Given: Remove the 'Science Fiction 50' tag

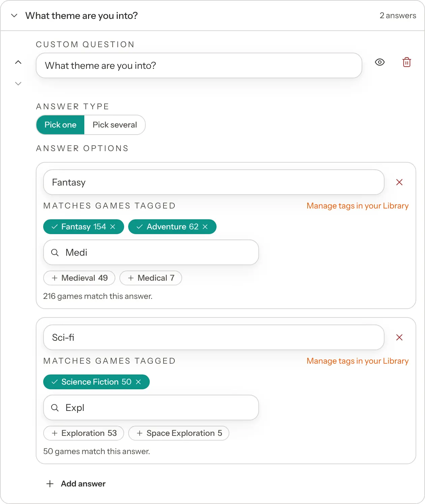Looking at the screenshot, I should [x=138, y=382].
